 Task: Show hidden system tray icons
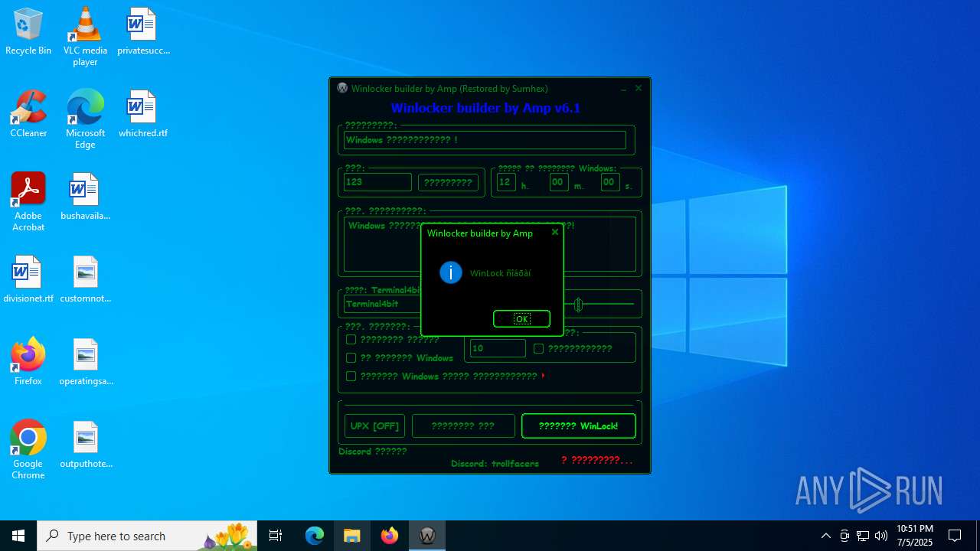[825, 536]
